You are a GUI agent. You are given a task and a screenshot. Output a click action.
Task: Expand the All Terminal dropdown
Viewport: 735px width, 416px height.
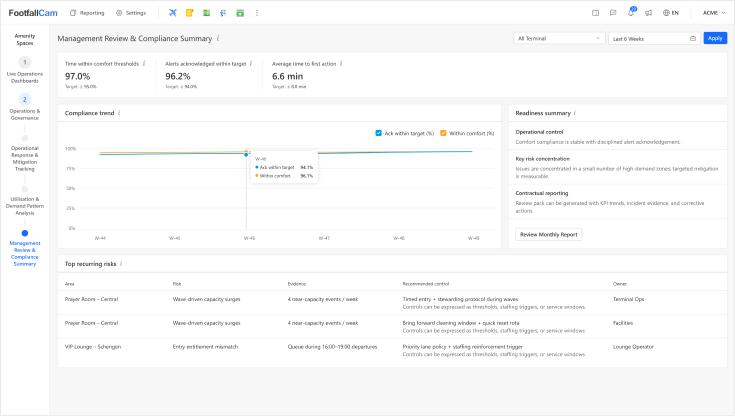click(558, 38)
